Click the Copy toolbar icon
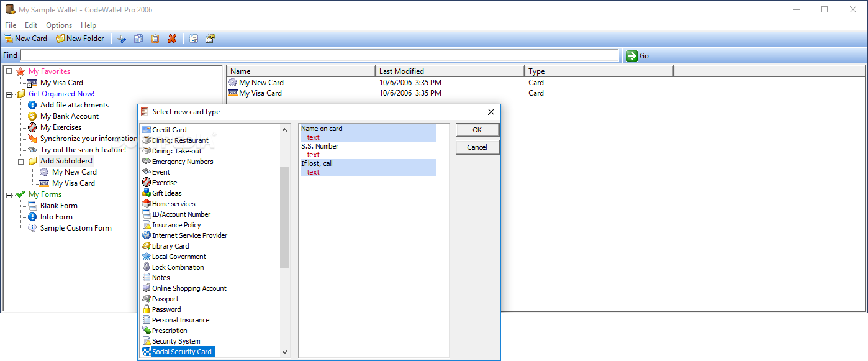Image resolution: width=868 pixels, height=361 pixels. [138, 39]
